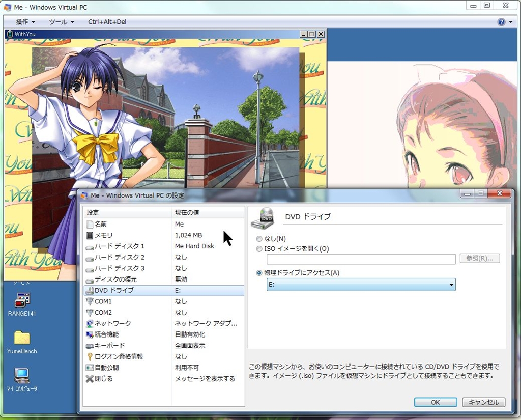Select the ログオン資格情報 key icon entry

90,357
